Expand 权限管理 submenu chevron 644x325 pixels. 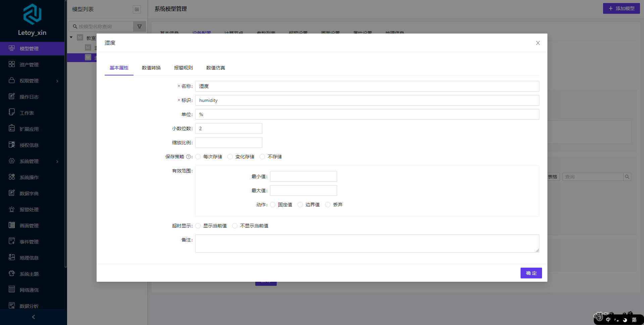[57, 81]
